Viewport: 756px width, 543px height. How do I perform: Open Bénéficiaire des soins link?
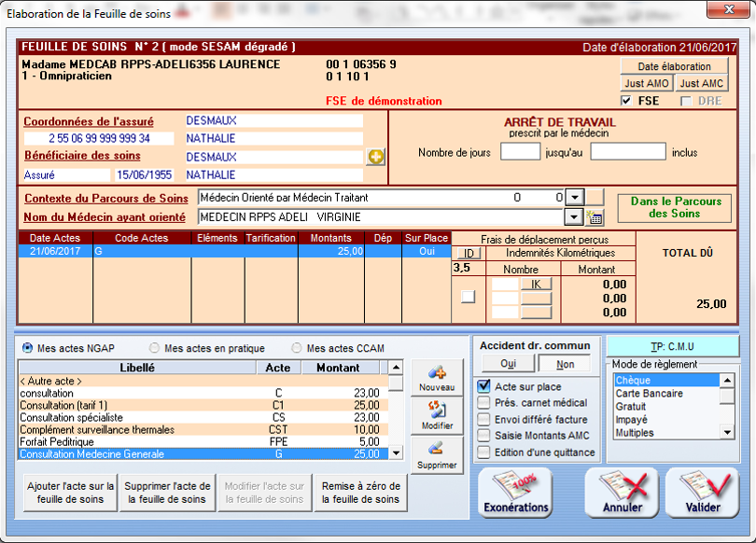coord(82,156)
